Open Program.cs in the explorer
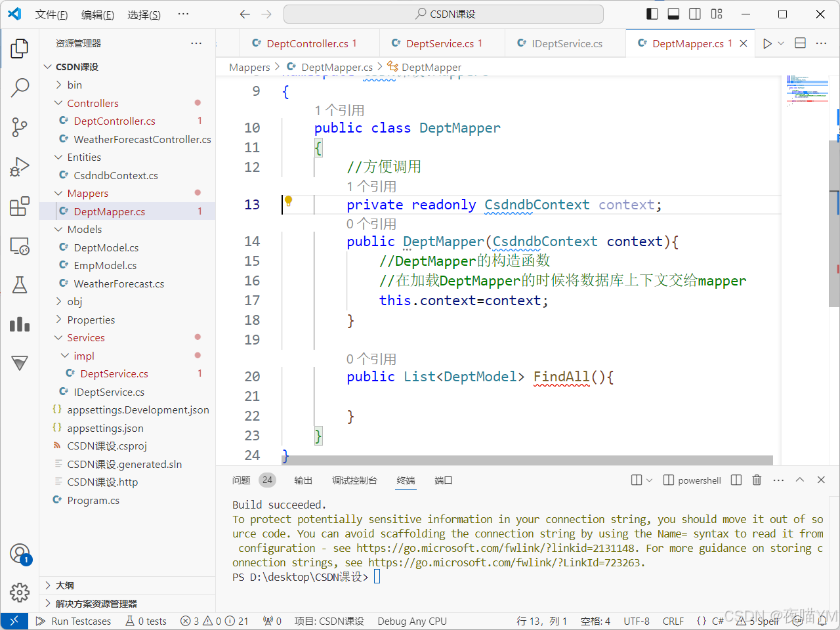This screenshot has height=630, width=840. point(127,500)
